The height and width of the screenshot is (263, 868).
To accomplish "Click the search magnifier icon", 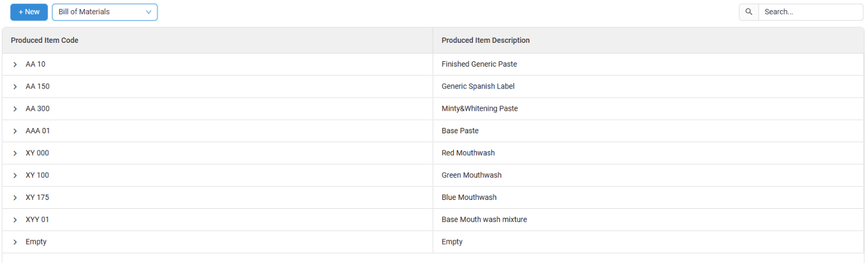I will click(749, 12).
